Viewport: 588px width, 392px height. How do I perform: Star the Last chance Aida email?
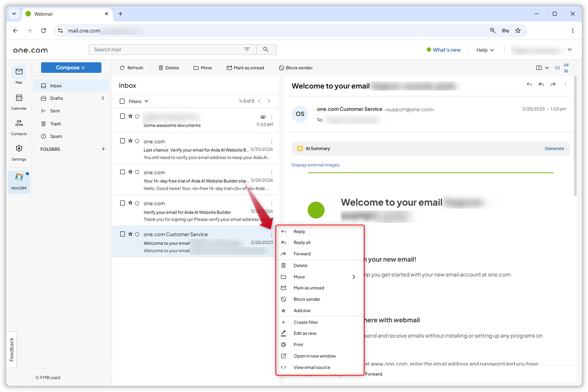[x=130, y=141]
